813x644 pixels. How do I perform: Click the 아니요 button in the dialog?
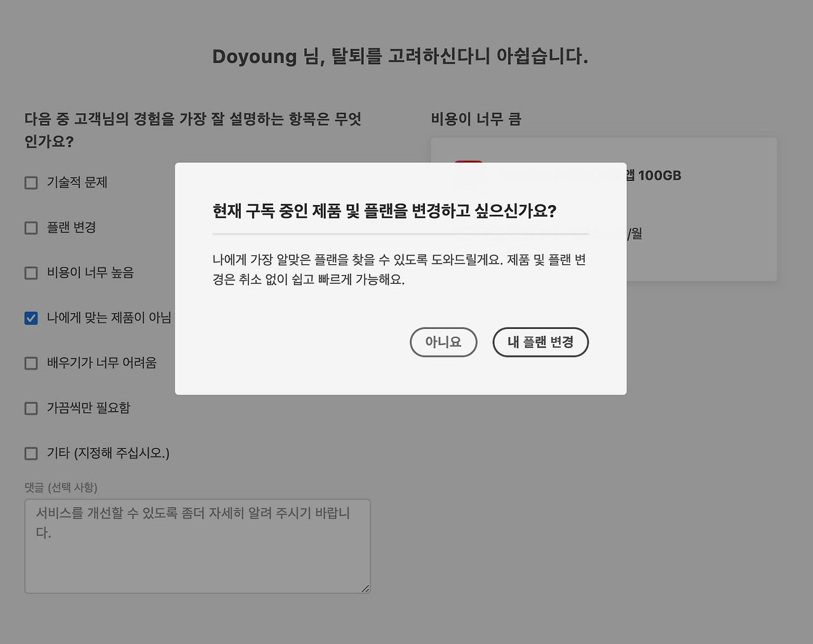tap(443, 342)
